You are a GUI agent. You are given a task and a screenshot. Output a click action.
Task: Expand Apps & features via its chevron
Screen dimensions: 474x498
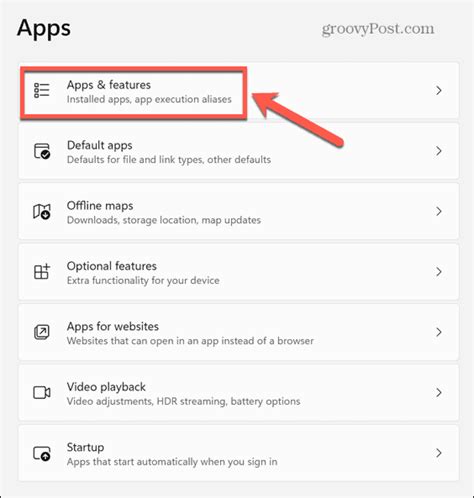tap(439, 90)
